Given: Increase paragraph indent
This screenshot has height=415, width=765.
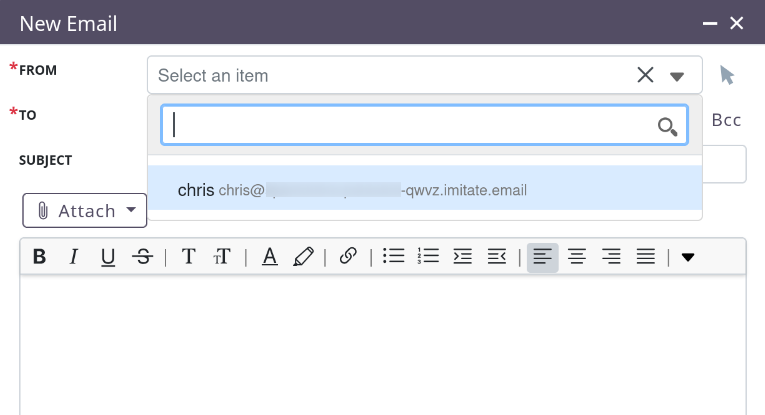Looking at the screenshot, I should click(463, 257).
